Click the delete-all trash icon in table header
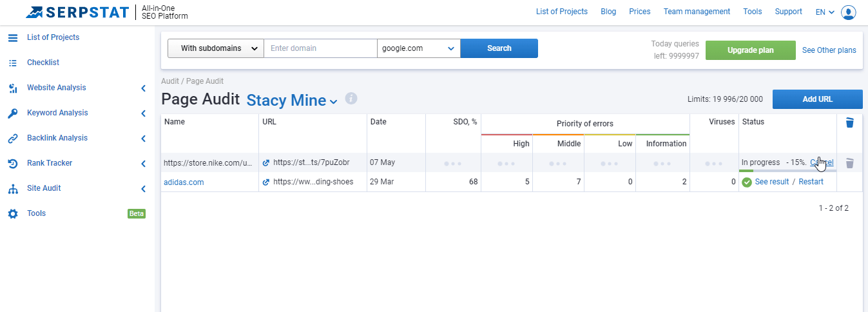868x312 pixels. coord(849,122)
